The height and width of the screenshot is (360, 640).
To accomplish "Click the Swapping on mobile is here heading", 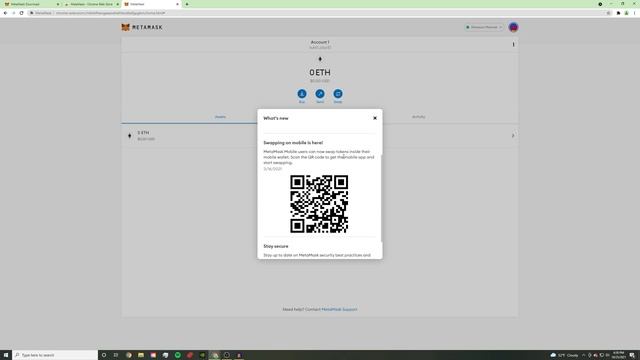I will [x=293, y=143].
